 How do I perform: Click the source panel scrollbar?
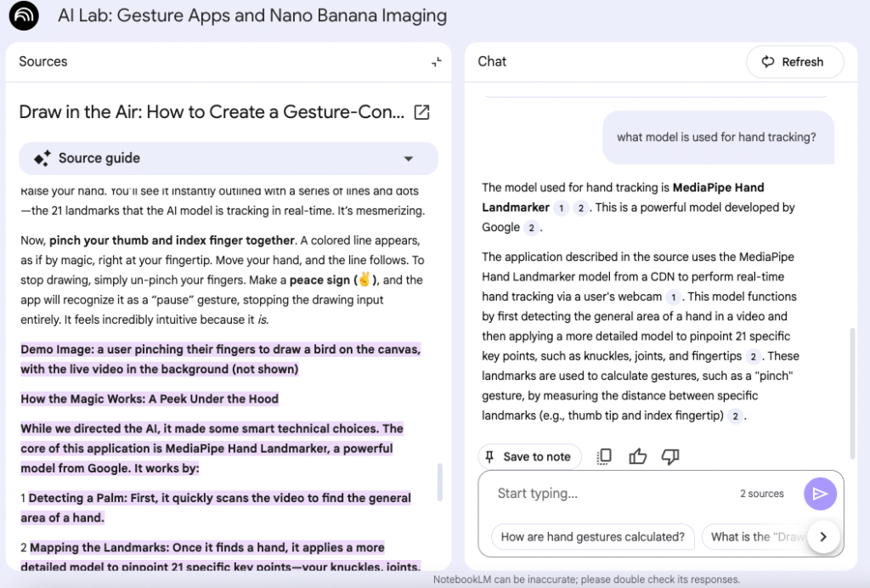(440, 482)
